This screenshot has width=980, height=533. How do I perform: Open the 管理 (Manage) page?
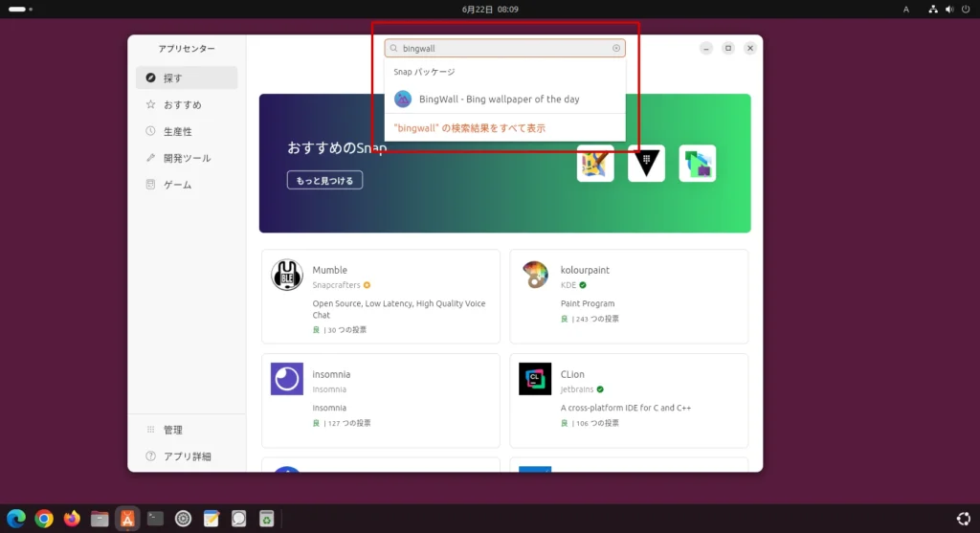pyautogui.click(x=187, y=430)
